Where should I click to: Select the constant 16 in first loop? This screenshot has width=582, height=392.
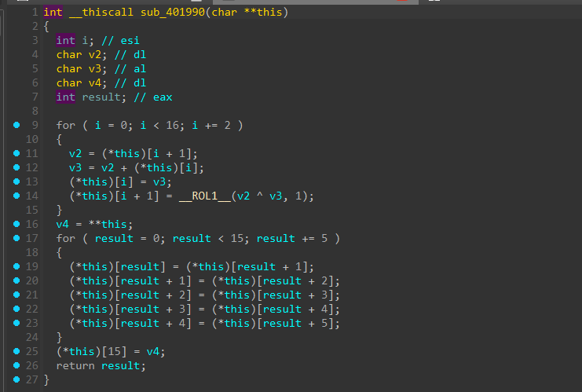click(x=172, y=125)
